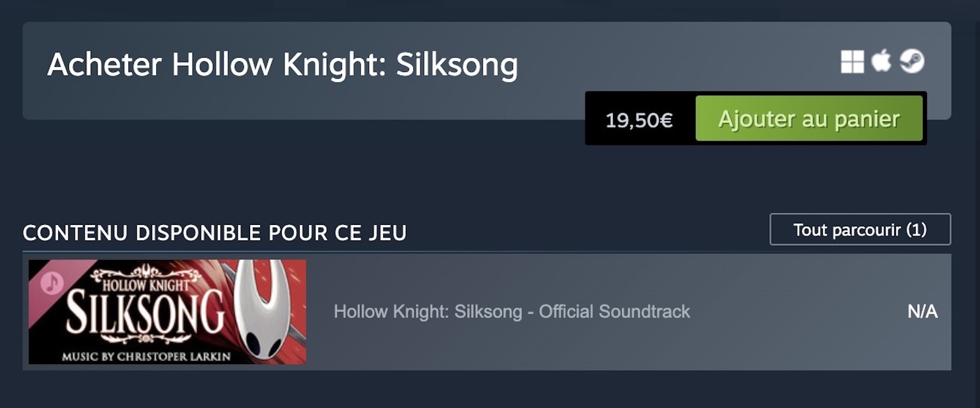Open Hollow Knight: Silksong - Official Soundtrack link
This screenshot has height=408, width=980.
tap(511, 312)
